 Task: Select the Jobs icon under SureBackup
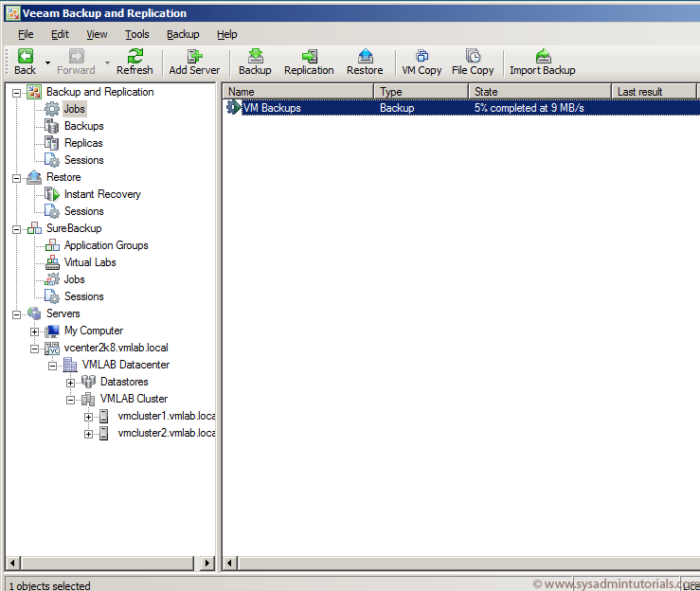[52, 279]
